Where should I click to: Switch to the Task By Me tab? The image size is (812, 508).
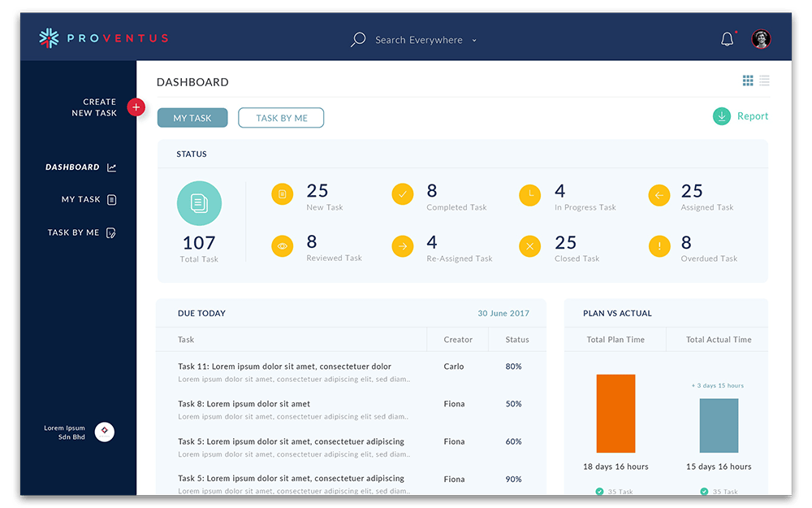(281, 118)
